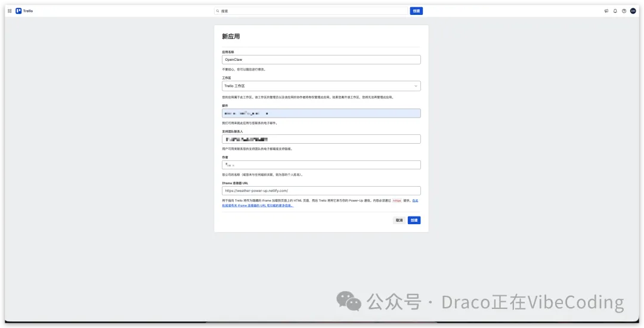Expand the chevron arrow on the Trello 工作区 selector
Image resolution: width=644 pixels, height=328 pixels.
pyautogui.click(x=416, y=86)
